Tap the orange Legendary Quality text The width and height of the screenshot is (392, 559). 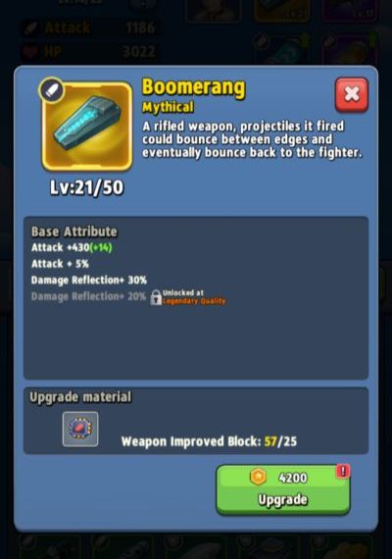194,301
